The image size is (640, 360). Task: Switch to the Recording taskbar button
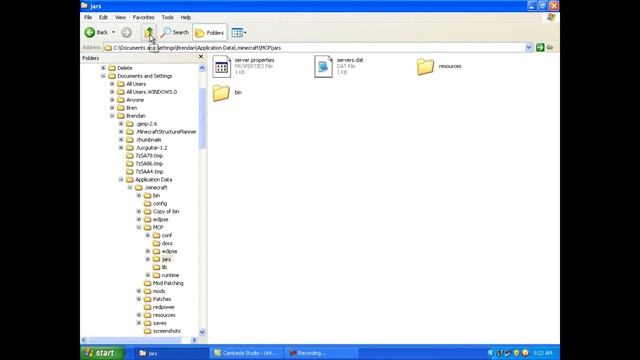click(x=321, y=353)
